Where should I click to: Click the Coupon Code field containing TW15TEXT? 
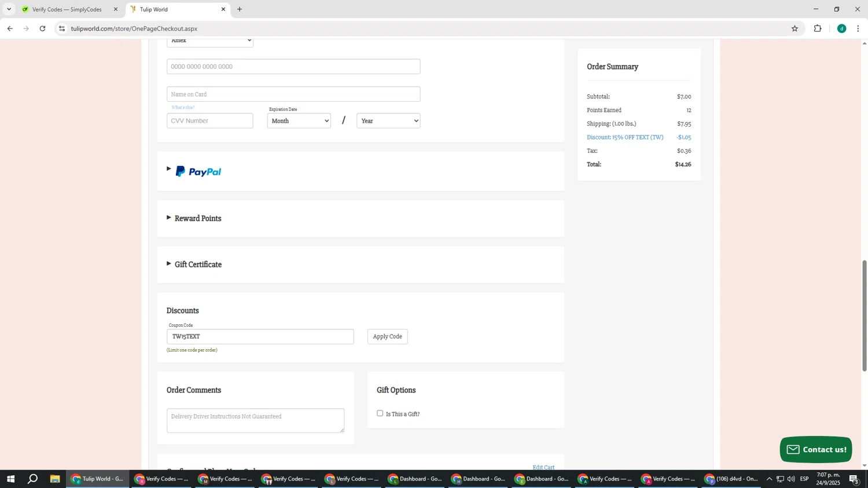[260, 337]
